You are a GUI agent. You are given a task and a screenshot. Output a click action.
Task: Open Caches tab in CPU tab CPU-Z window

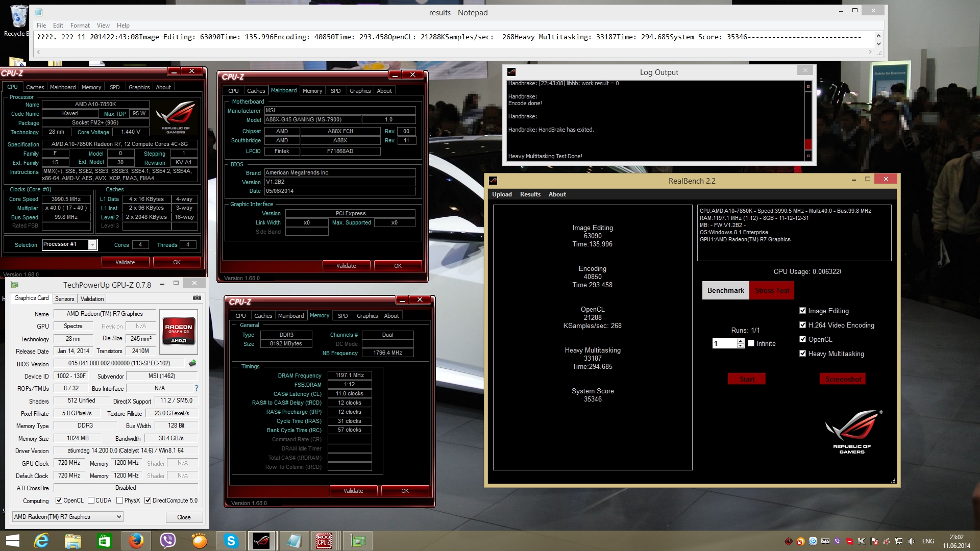[x=35, y=87]
